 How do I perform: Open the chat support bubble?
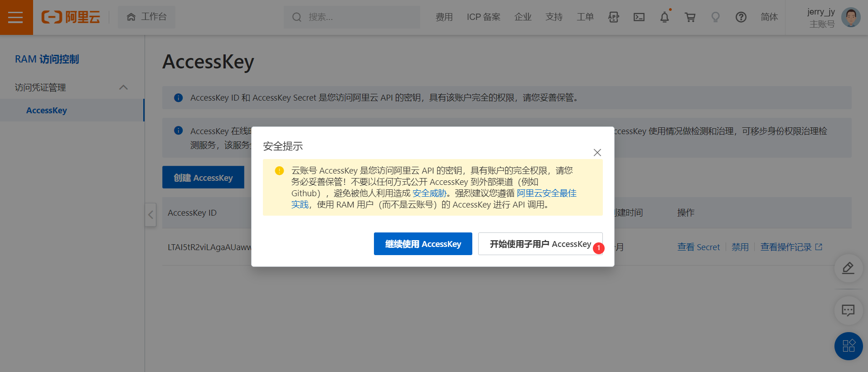pyautogui.click(x=848, y=310)
